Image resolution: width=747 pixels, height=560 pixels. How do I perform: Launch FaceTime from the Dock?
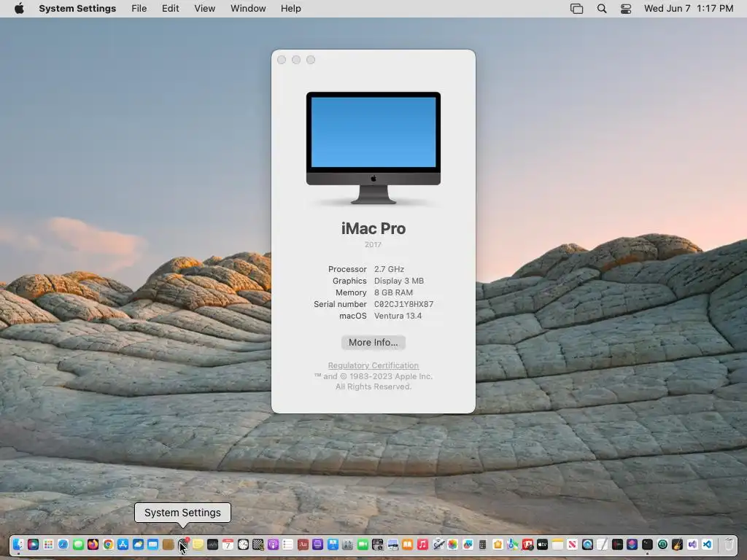pos(363,544)
